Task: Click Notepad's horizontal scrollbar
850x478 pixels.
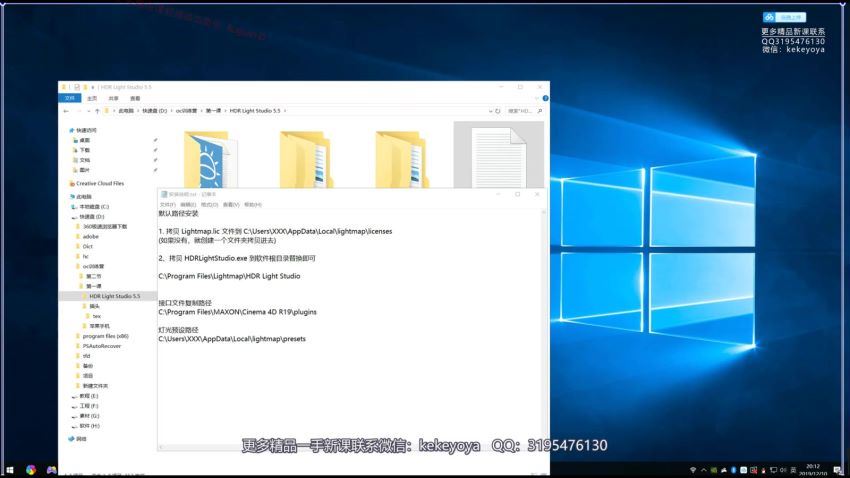Action: coord(350,447)
